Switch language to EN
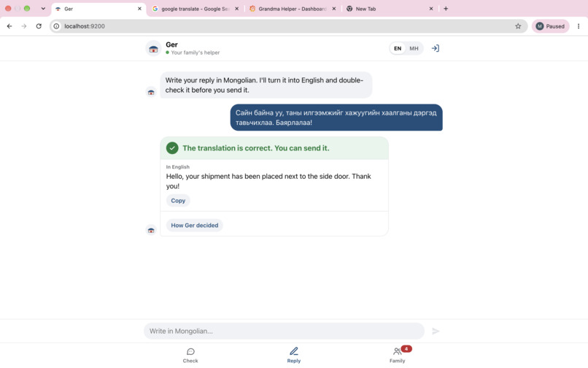The height and width of the screenshot is (368, 588). pyautogui.click(x=398, y=48)
